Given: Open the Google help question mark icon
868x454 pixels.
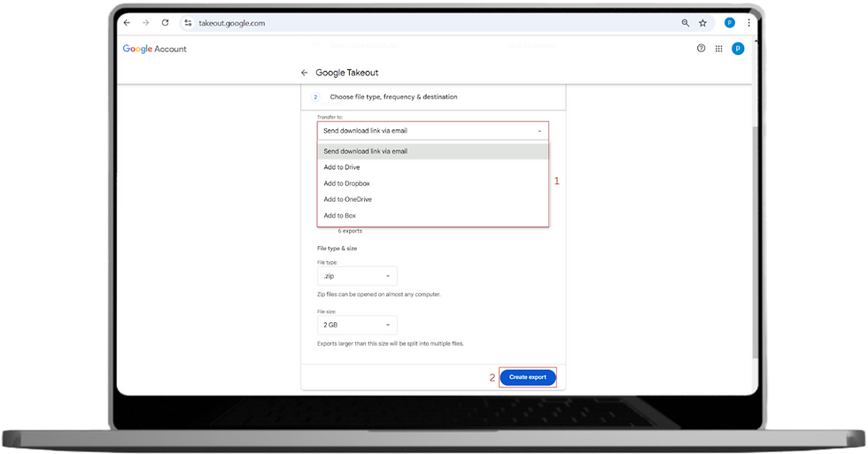Looking at the screenshot, I should click(701, 48).
